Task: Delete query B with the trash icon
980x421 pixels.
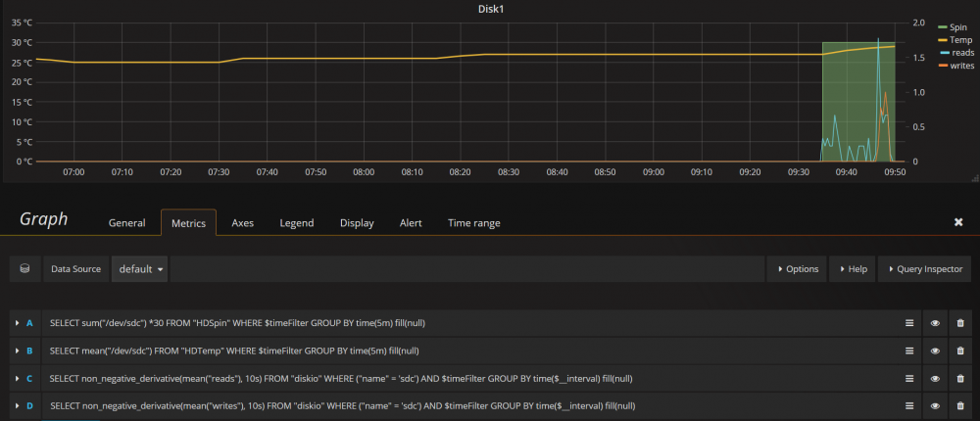Action: [x=960, y=351]
